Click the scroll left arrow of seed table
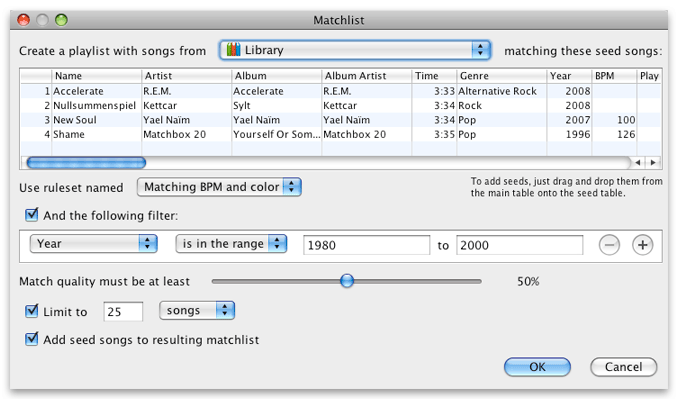 pos(638,163)
